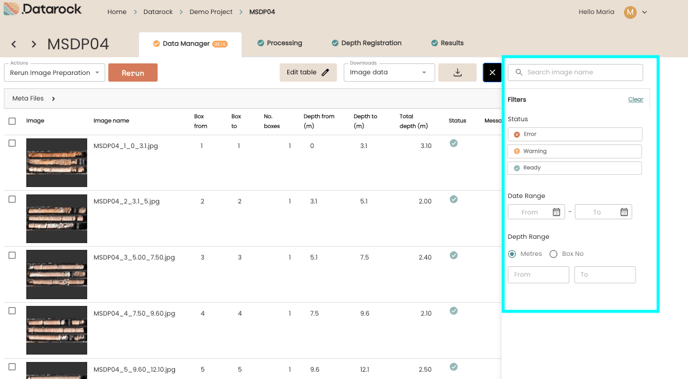The image size is (688, 379).
Task: Click Demo Project in the breadcrumb
Action: tap(211, 12)
